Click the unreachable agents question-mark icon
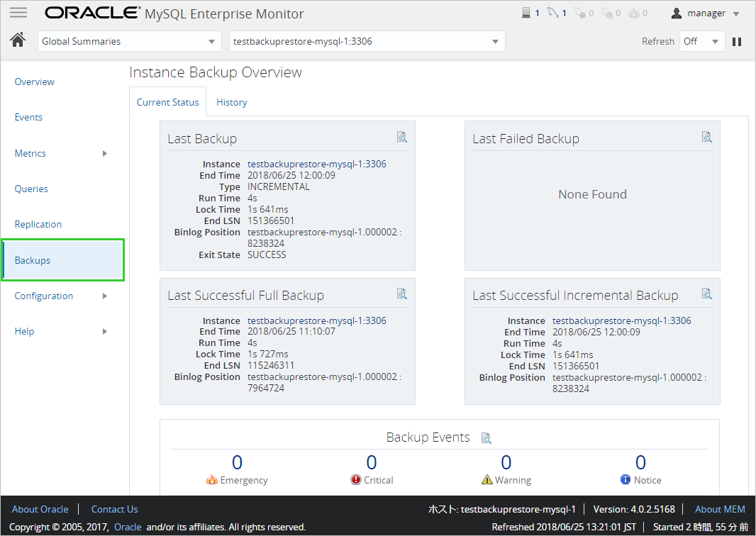The image size is (756, 536). [x=607, y=13]
